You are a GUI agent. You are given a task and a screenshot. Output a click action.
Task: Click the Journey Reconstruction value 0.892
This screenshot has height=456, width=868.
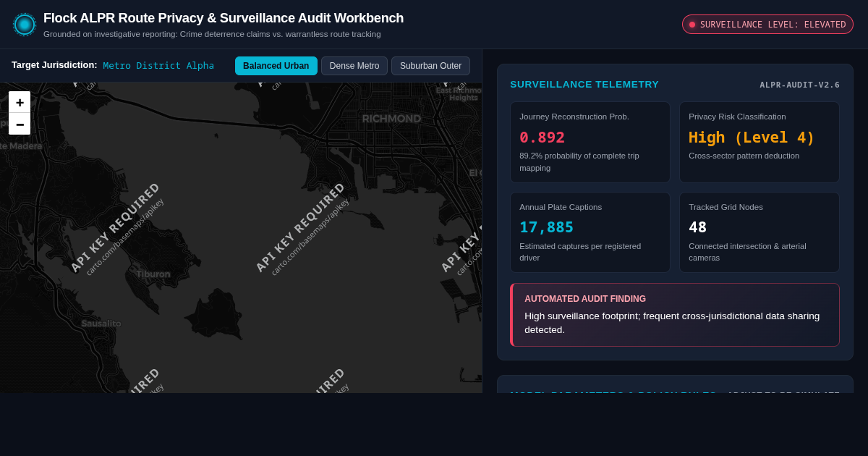click(542, 138)
